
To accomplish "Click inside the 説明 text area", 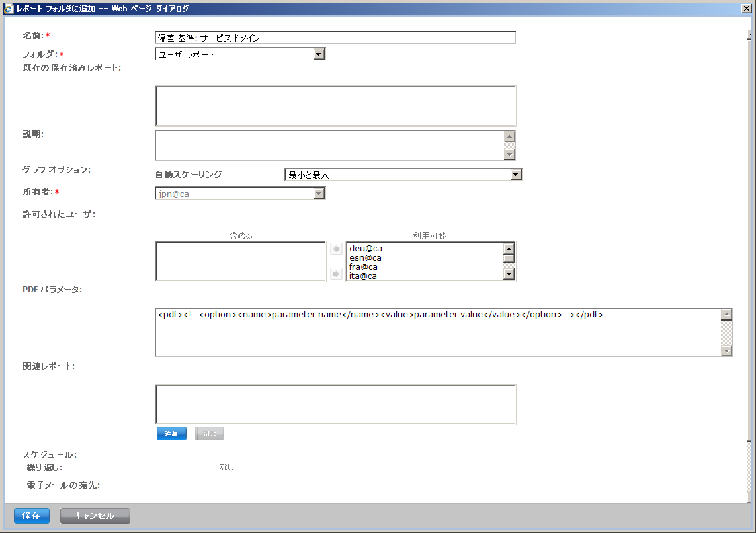I will (329, 145).
